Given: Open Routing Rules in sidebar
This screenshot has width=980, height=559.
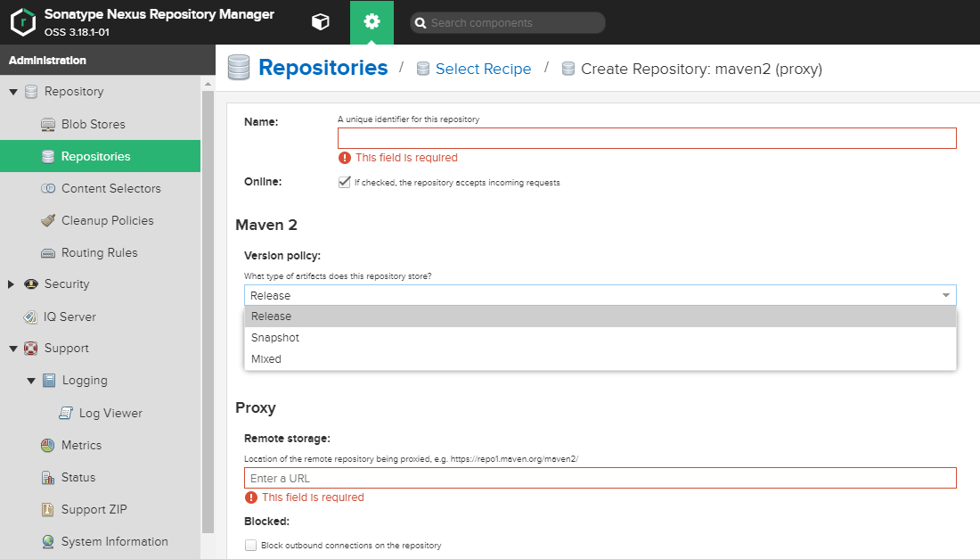Looking at the screenshot, I should pyautogui.click(x=100, y=252).
